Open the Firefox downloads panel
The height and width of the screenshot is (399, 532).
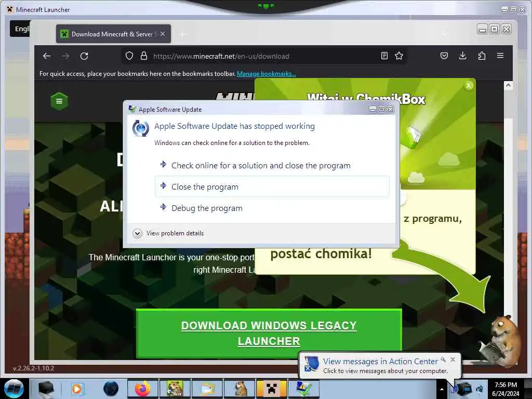click(462, 56)
